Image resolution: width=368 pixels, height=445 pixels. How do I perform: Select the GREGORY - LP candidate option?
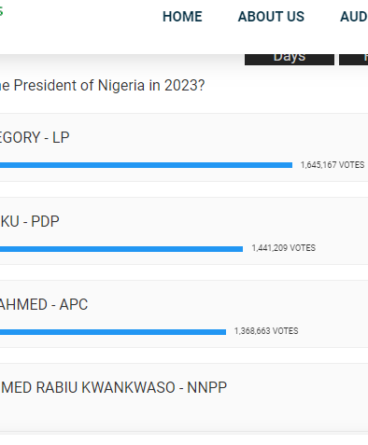(x=35, y=137)
